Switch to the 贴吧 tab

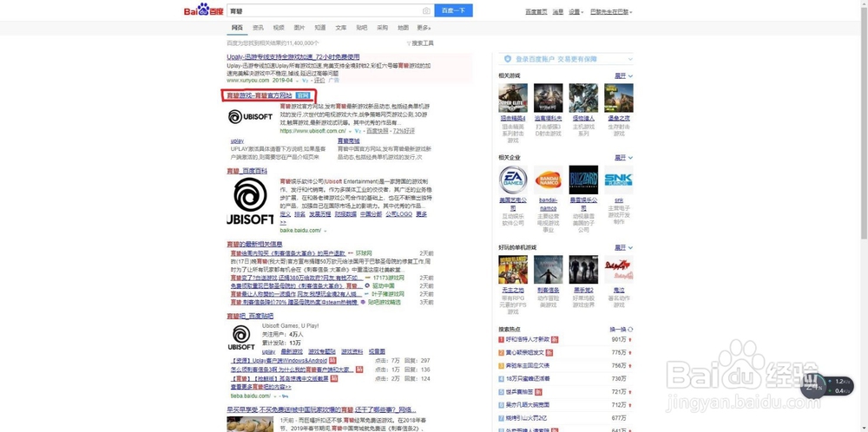coord(361,28)
